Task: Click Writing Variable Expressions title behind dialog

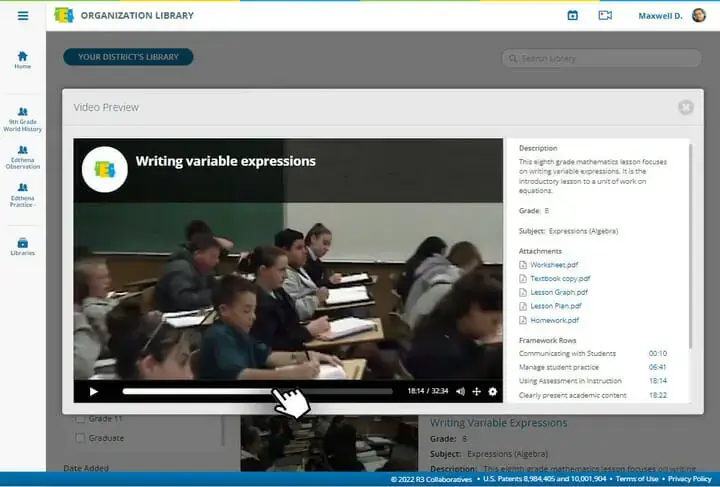Action: coord(499,423)
